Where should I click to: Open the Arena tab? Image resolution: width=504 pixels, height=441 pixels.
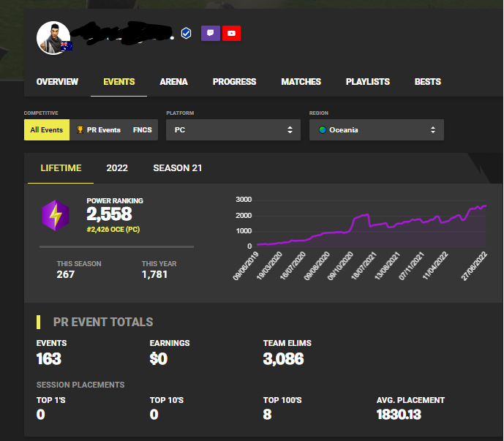coord(173,82)
